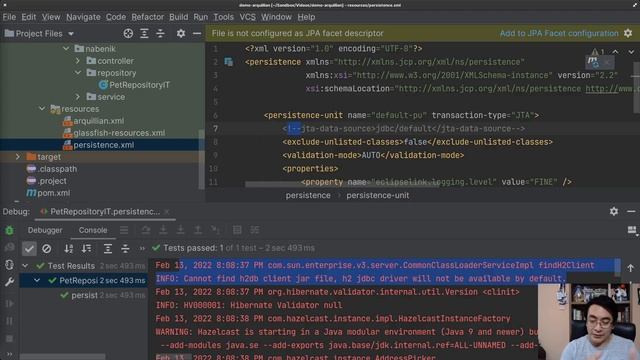Hide the Debug tool window

(x=631, y=211)
